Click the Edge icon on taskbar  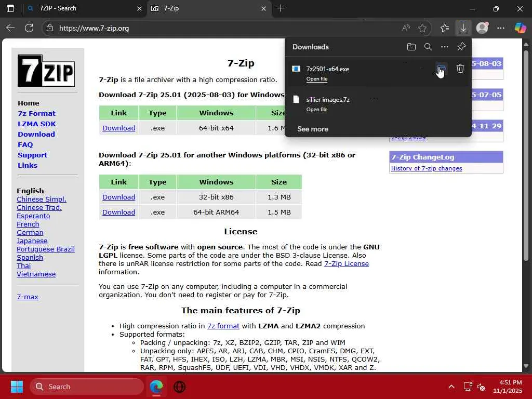pos(156,387)
